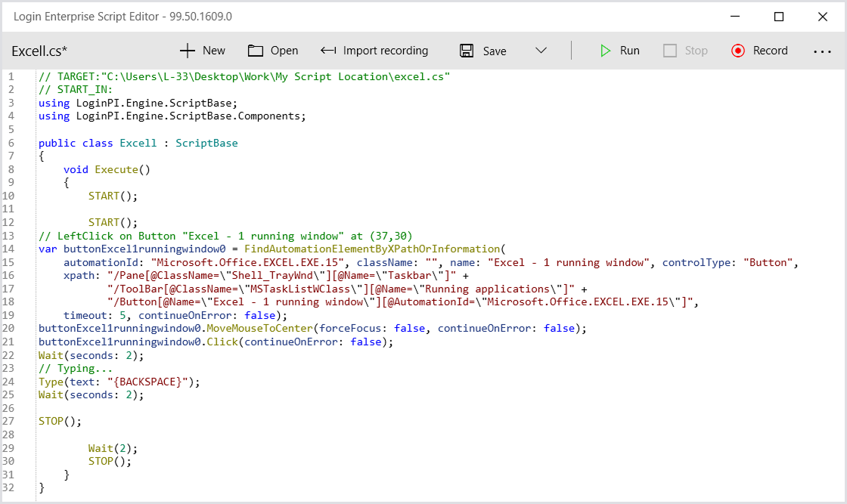847x504 pixels.
Task: Click Wait(seconds: 2) on line 25
Action: pyautogui.click(x=92, y=394)
